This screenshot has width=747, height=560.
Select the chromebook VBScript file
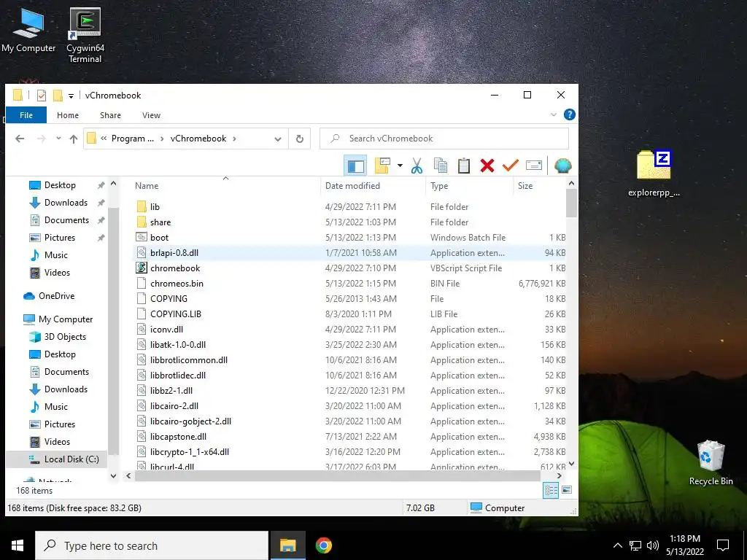175,268
